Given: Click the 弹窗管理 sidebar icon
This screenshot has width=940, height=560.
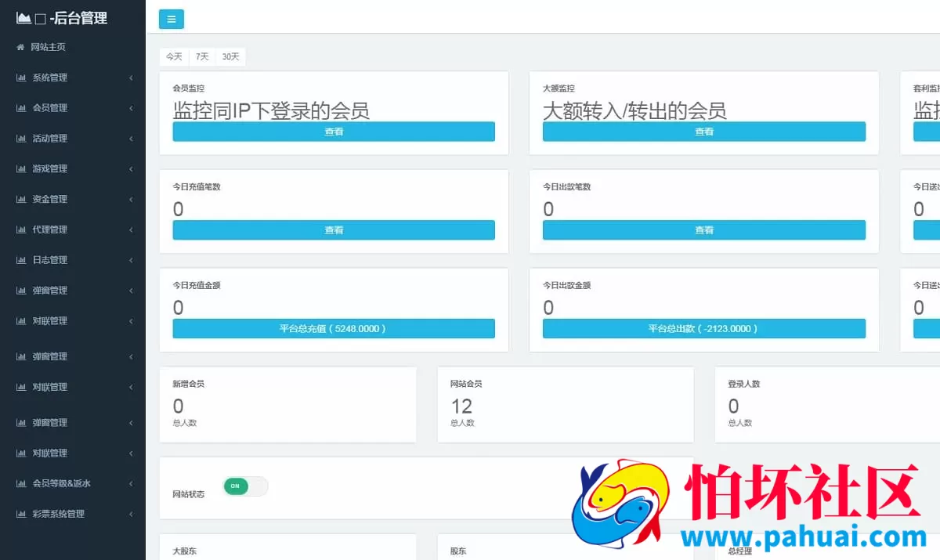Looking at the screenshot, I should tap(22, 290).
